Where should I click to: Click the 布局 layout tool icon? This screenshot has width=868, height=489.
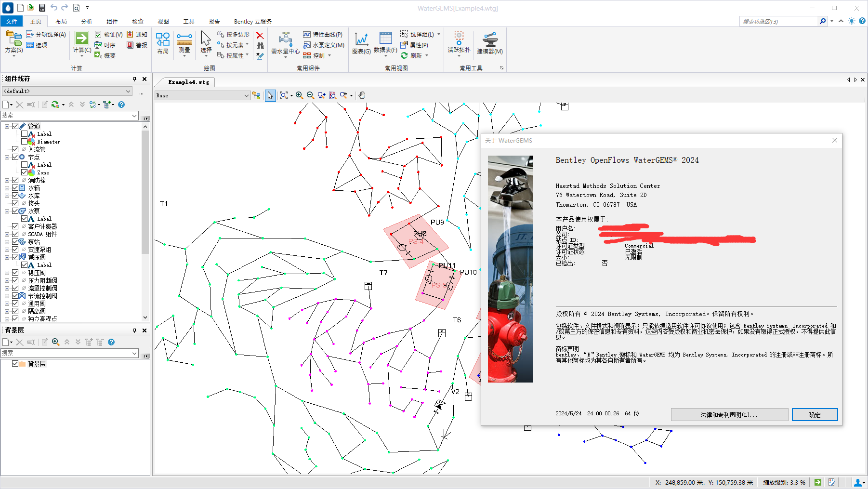tap(163, 40)
